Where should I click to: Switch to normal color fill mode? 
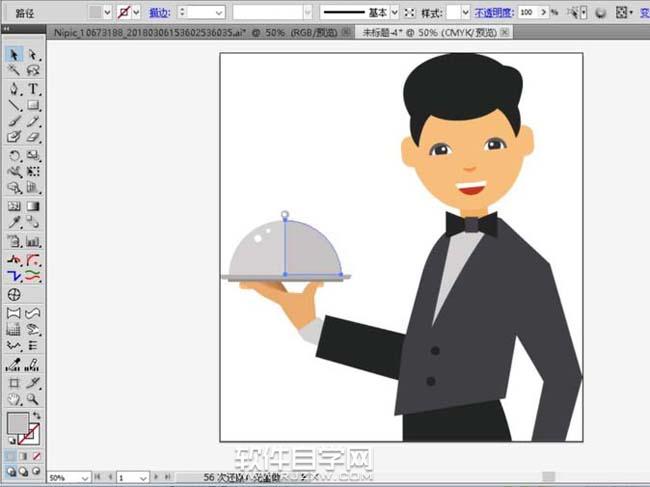click(9, 456)
